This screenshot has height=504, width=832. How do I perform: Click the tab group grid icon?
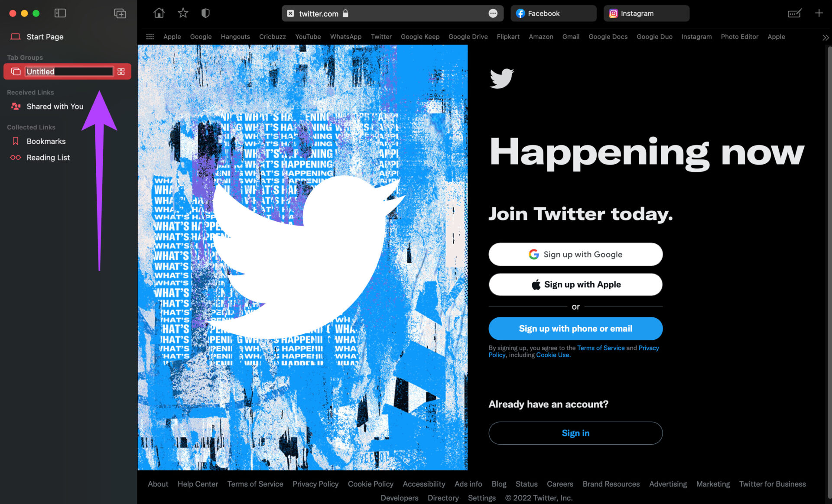(121, 71)
